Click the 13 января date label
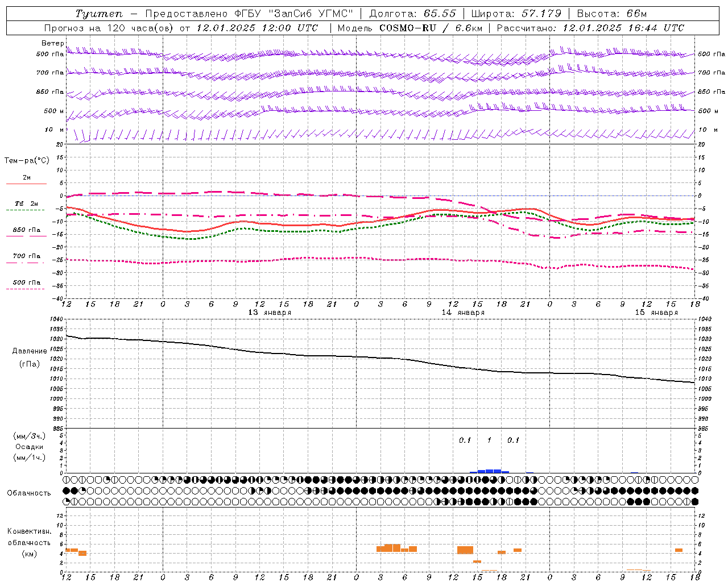 pos(270,313)
